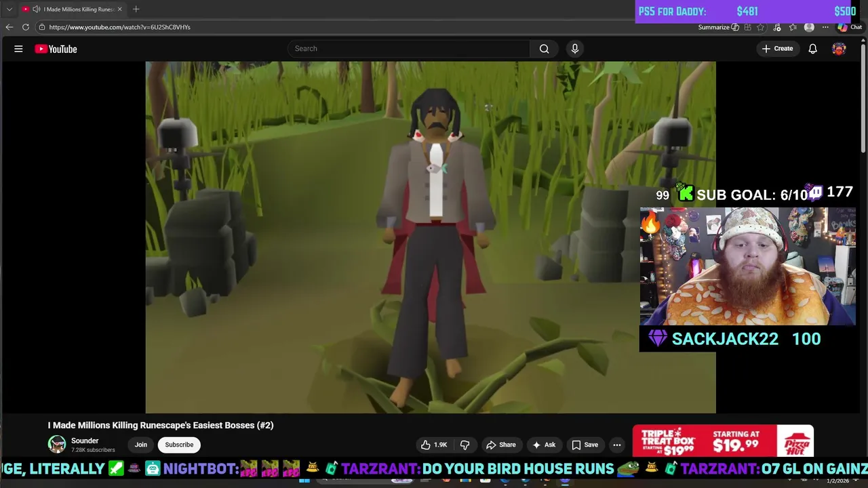Screen dimensions: 868x488
Task: Click the browser address bar URL
Action: point(119,27)
